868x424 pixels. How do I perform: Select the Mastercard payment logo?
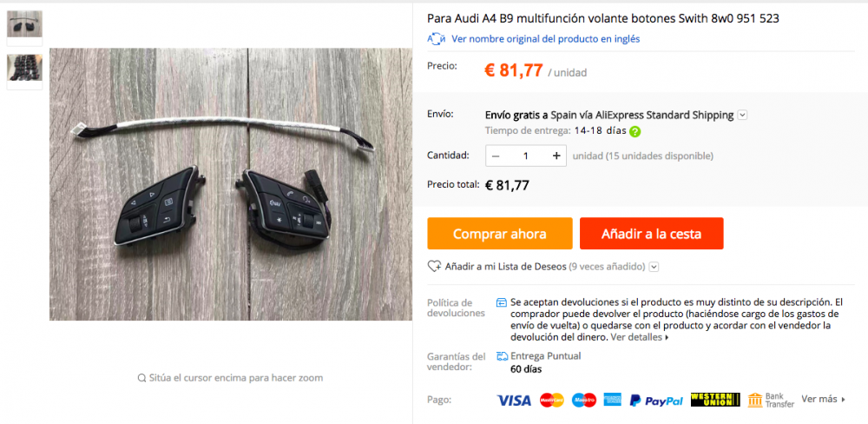pos(552,400)
